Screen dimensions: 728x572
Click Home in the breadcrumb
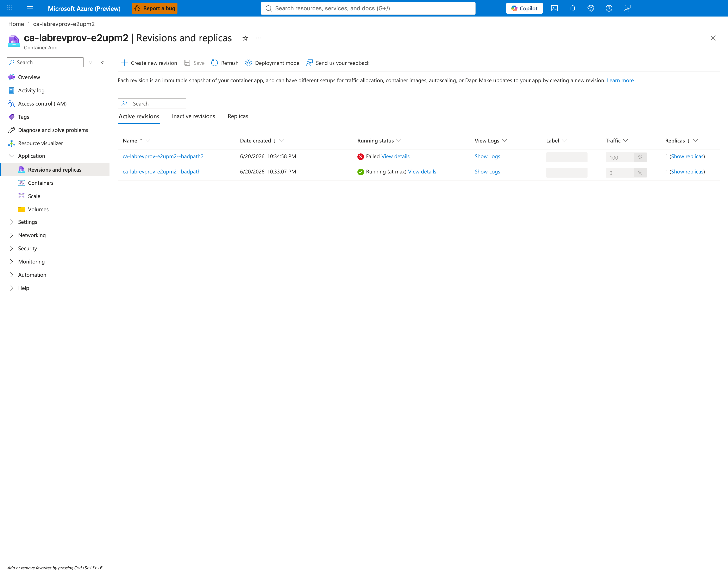click(x=16, y=24)
